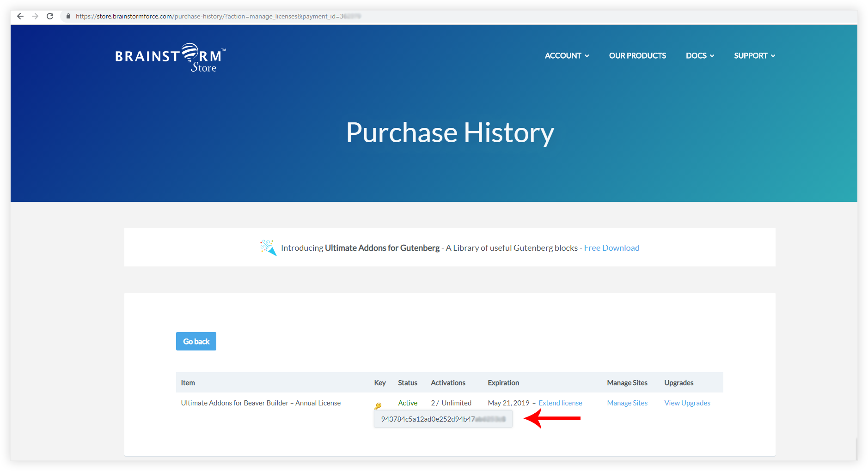Click the Extend license link
868x471 pixels.
(x=560, y=403)
